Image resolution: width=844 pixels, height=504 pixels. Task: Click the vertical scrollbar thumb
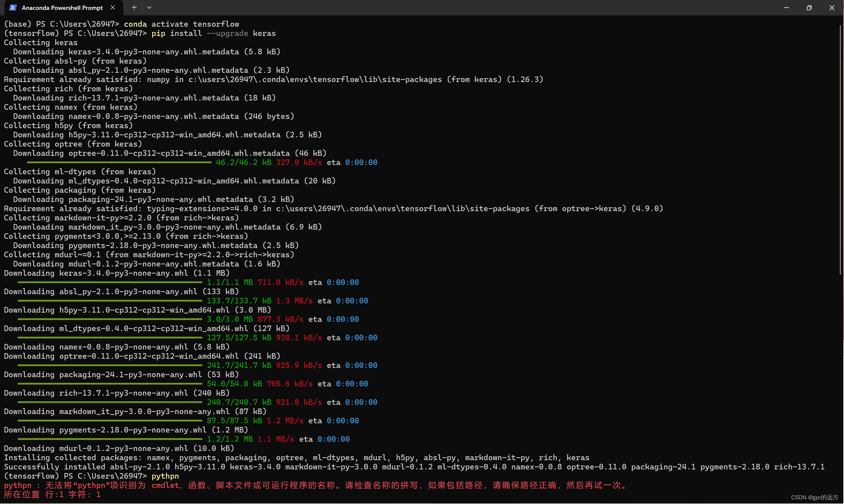840,150
